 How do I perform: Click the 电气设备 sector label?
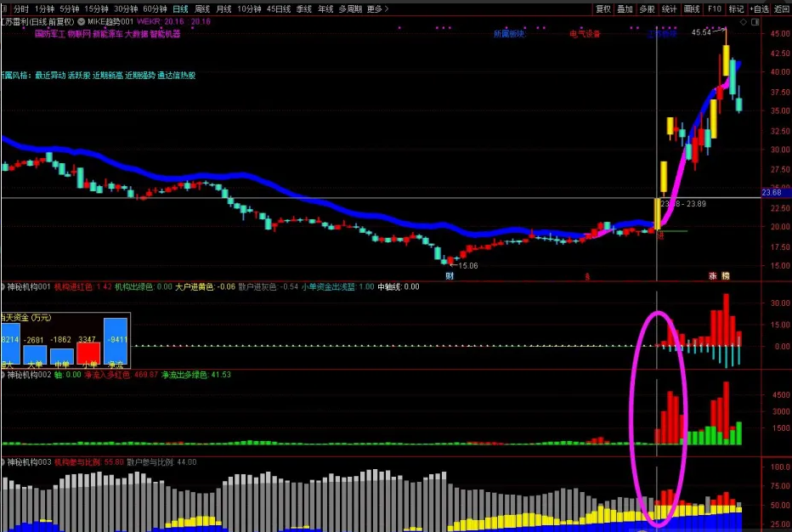(585, 35)
